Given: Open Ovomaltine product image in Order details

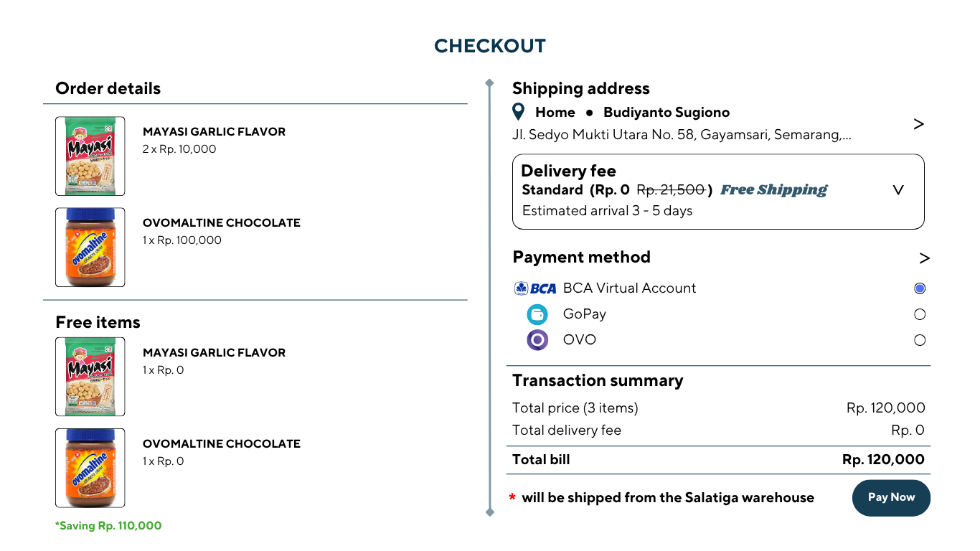Looking at the screenshot, I should [x=90, y=248].
